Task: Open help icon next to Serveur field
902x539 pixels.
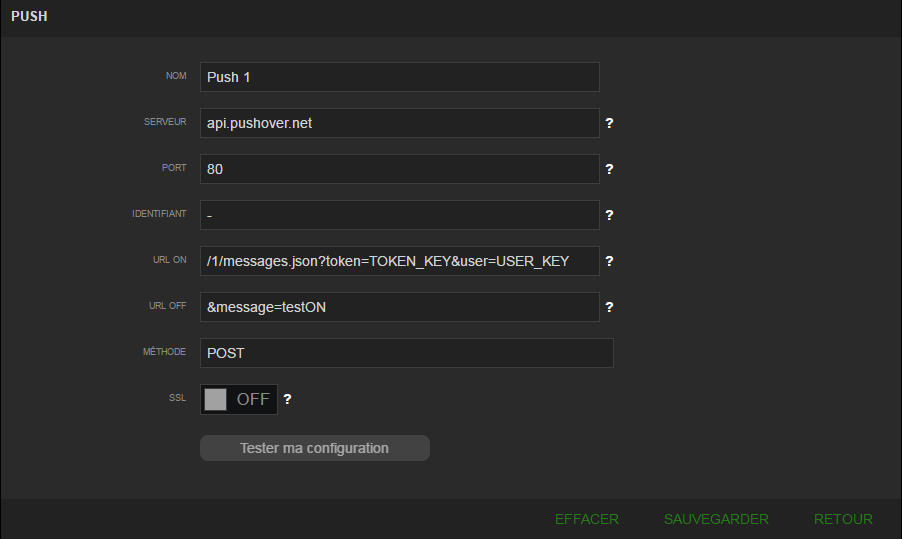Action: pyautogui.click(x=609, y=123)
